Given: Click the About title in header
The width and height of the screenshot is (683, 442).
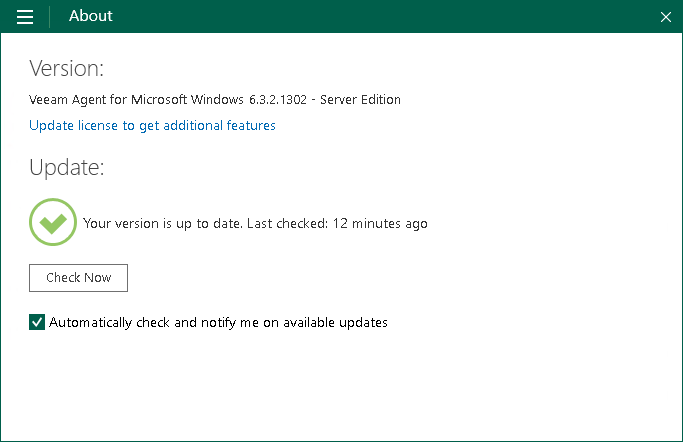Looking at the screenshot, I should [x=91, y=16].
